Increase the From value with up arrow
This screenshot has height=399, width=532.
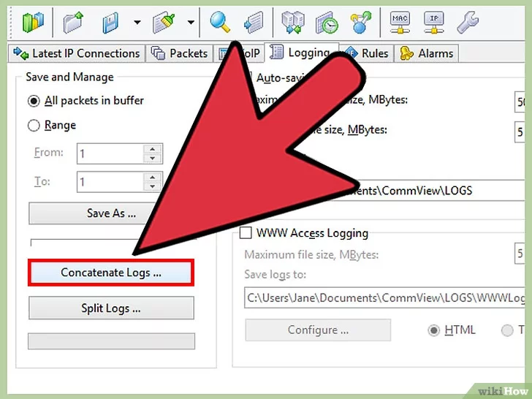[152, 149]
